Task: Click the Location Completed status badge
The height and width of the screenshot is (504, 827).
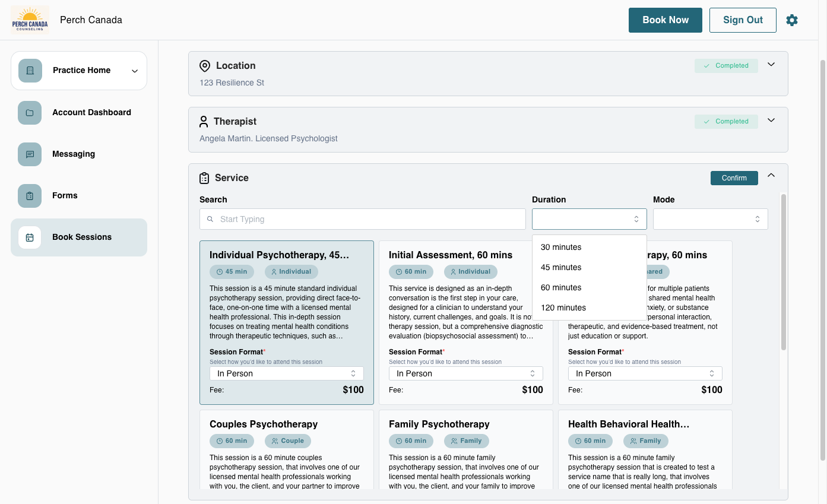Action: 726,66
